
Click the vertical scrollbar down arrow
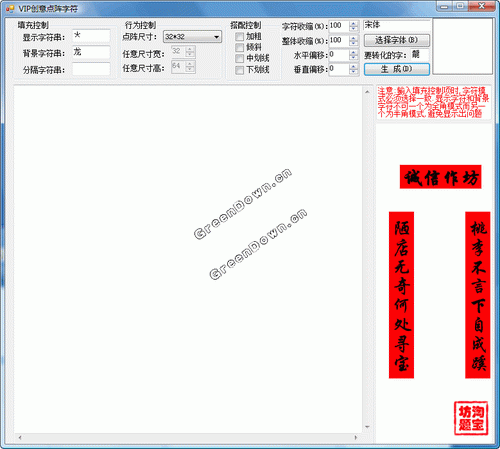[x=367, y=427]
